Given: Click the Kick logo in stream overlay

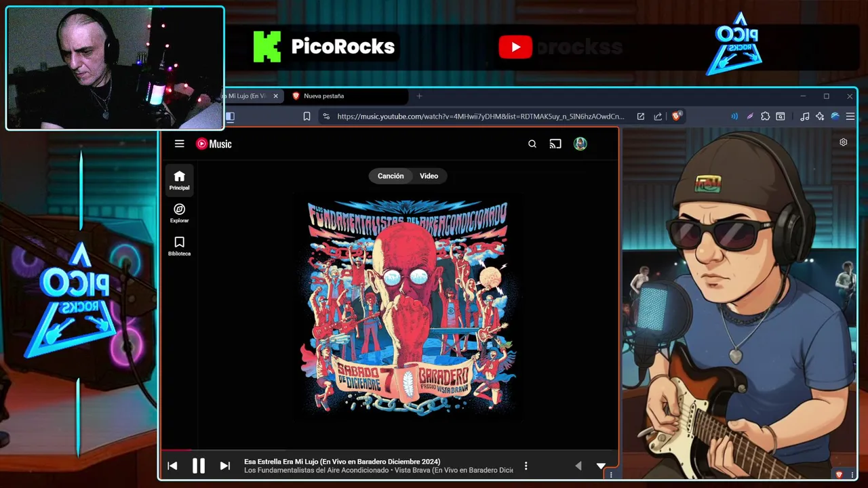Looking at the screenshot, I should click(x=267, y=47).
